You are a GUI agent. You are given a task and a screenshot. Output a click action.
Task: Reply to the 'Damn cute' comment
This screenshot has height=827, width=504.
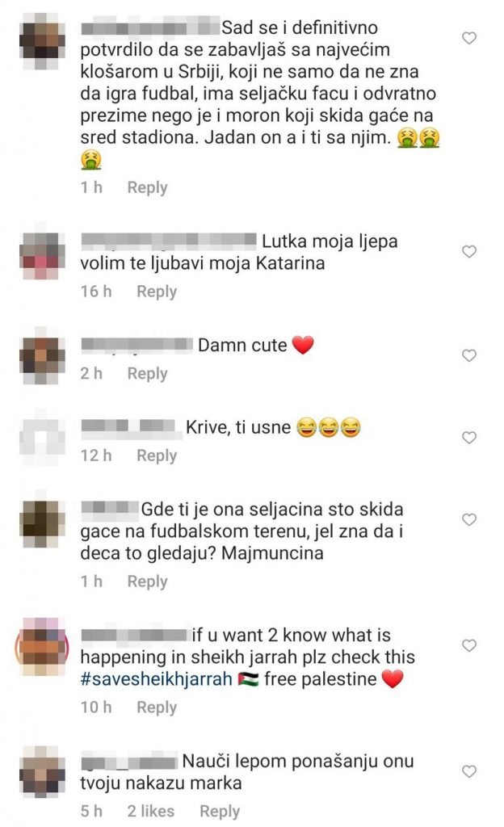tap(147, 373)
